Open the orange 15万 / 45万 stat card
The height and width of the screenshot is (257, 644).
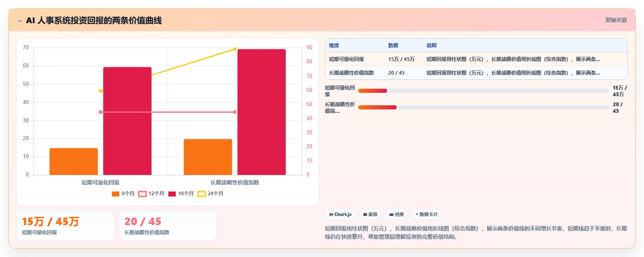click(65, 225)
